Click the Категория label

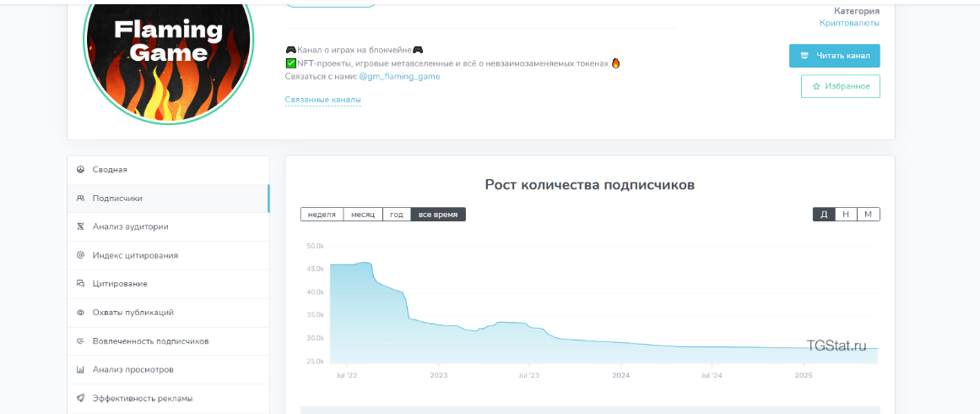tap(857, 11)
